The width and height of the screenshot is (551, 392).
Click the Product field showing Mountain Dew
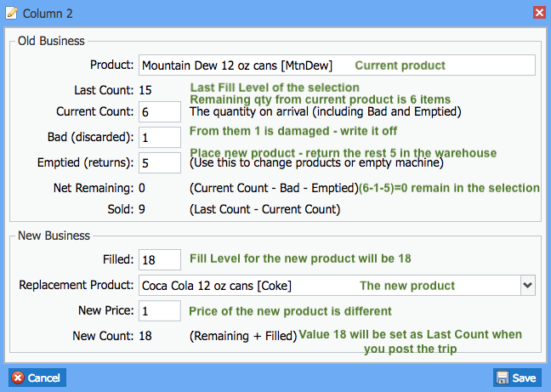337,65
